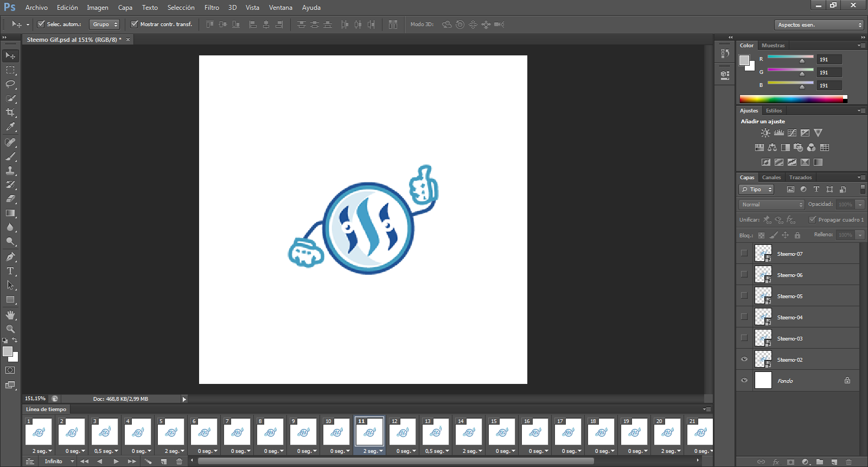The image size is (868, 467).
Task: Pick the Eyedropper tool
Action: pos(10,127)
